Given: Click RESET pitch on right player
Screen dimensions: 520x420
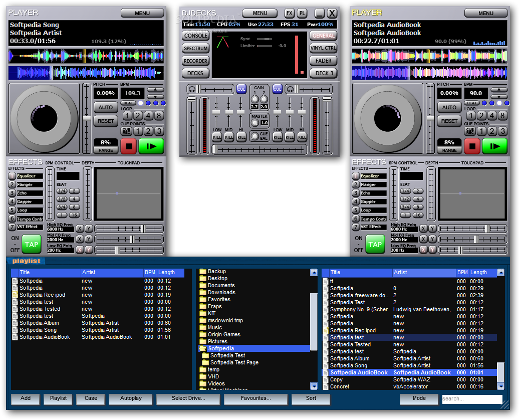Looking at the screenshot, I should tap(449, 121).
